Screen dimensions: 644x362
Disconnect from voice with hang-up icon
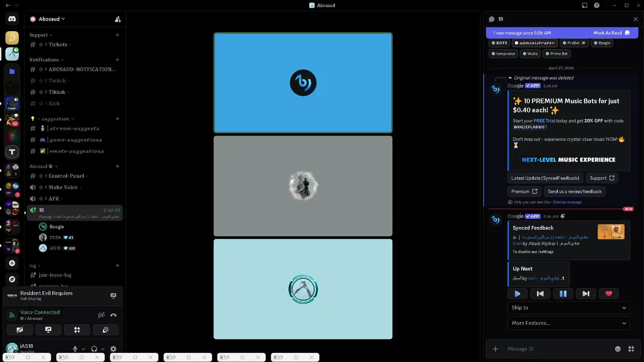(113, 315)
